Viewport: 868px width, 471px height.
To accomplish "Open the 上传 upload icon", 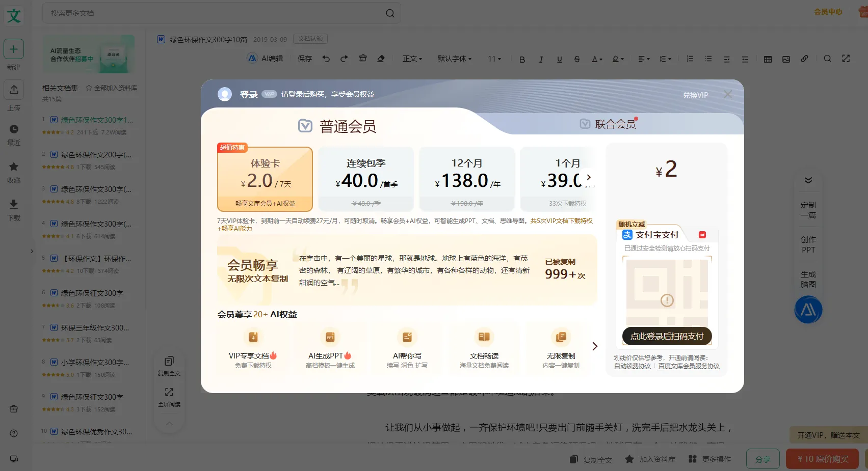I will tap(14, 90).
